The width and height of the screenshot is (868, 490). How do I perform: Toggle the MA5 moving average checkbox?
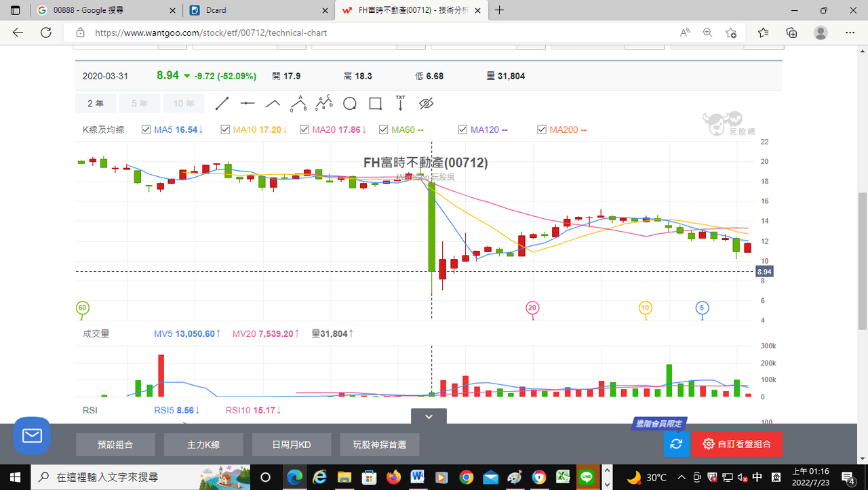tap(146, 129)
